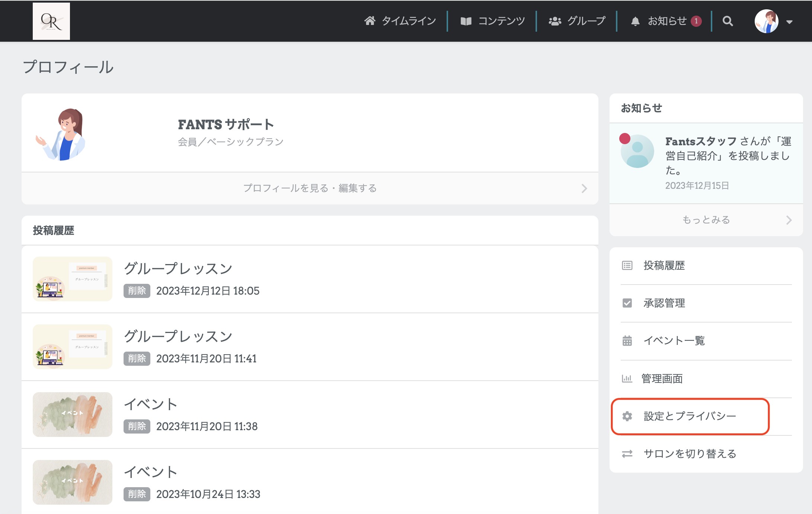The height and width of the screenshot is (514, 812).
Task: Click the Groups people icon
Action: (555, 21)
